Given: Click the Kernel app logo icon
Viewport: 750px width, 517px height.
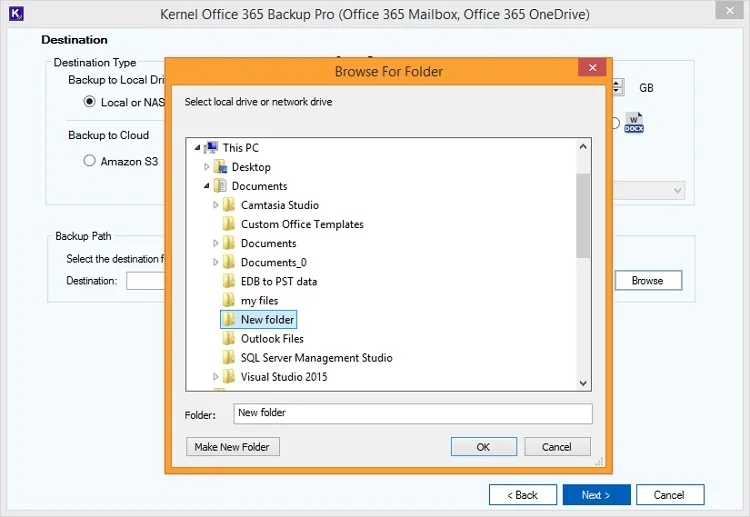Looking at the screenshot, I should click(16, 13).
